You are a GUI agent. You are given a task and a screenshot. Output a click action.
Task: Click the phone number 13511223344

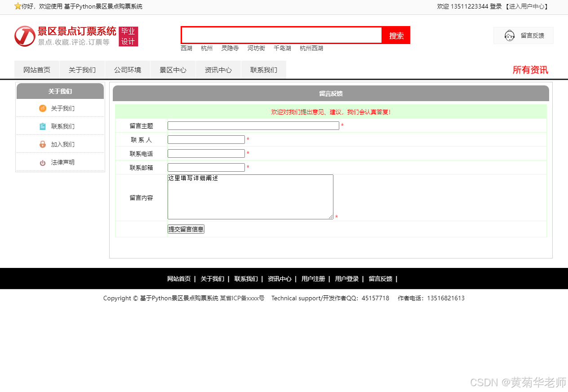[x=469, y=6]
